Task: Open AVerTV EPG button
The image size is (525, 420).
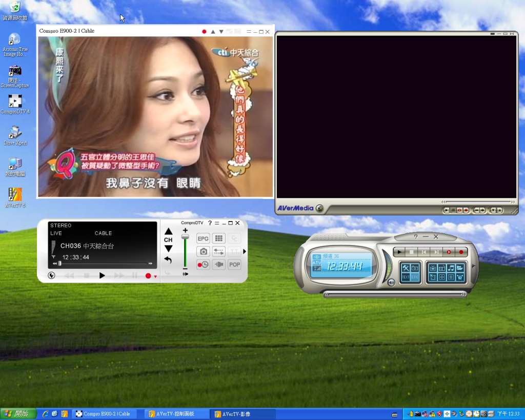Action: click(415, 277)
